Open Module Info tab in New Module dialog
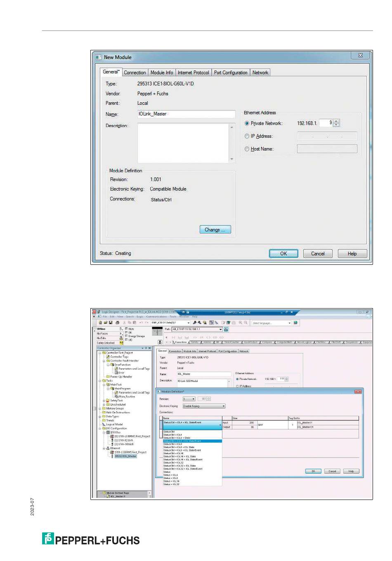 162,73
